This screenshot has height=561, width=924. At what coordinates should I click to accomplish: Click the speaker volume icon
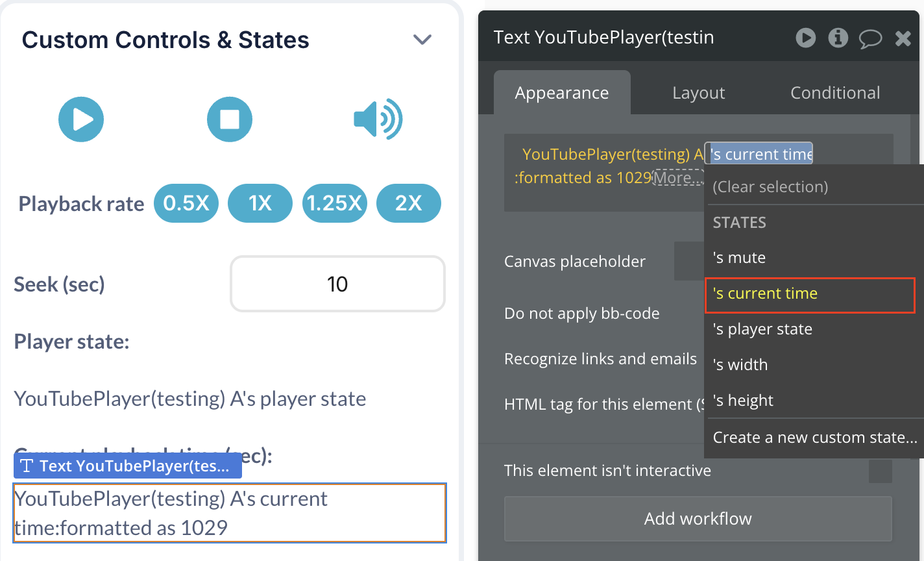pyautogui.click(x=378, y=119)
